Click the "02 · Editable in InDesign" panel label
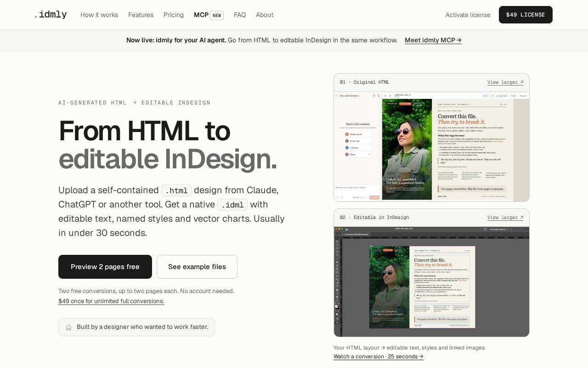 point(374,218)
